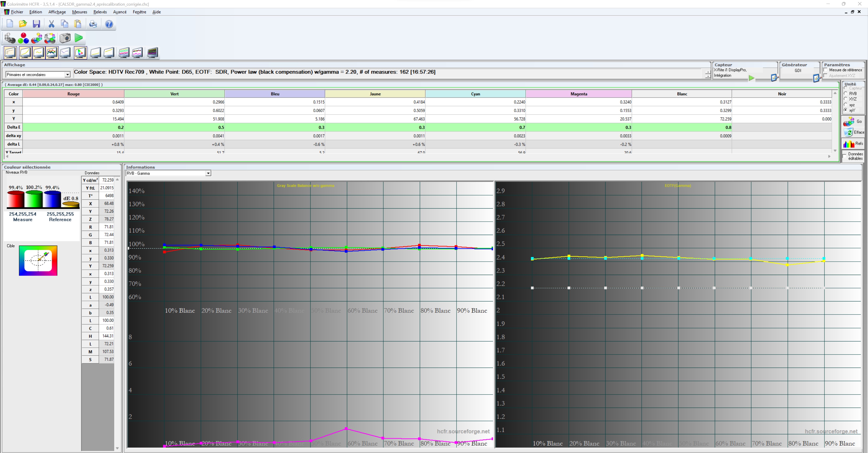Click the Paste clipboard icon
The image size is (868, 453).
coord(78,24)
